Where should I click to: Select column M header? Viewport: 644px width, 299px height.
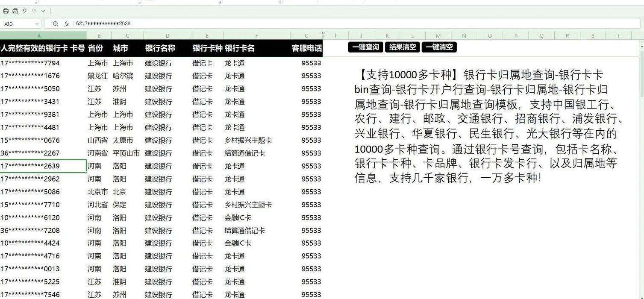click(438, 36)
